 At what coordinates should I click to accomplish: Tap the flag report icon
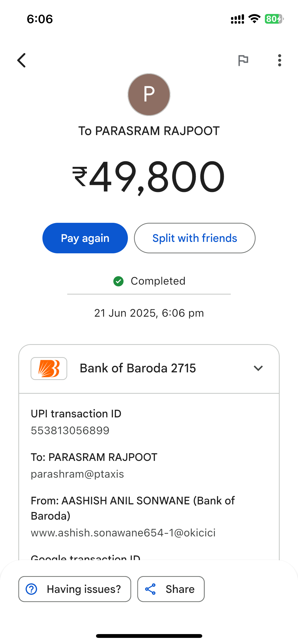[x=243, y=60]
